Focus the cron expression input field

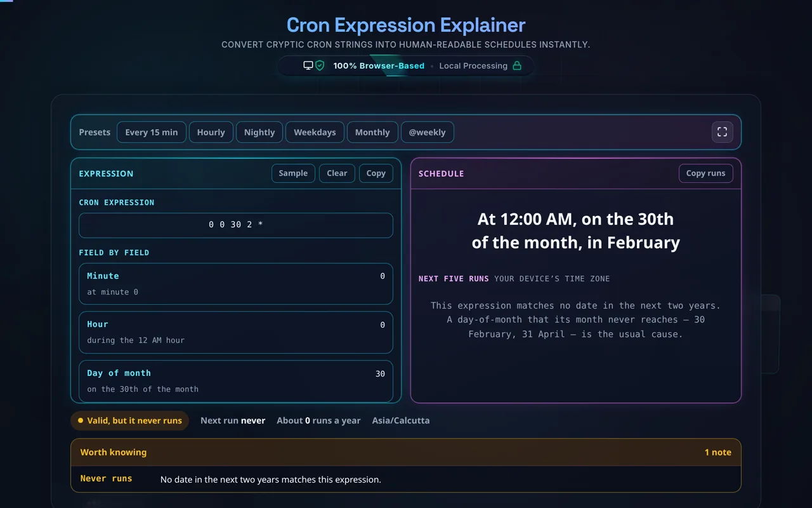(236, 225)
